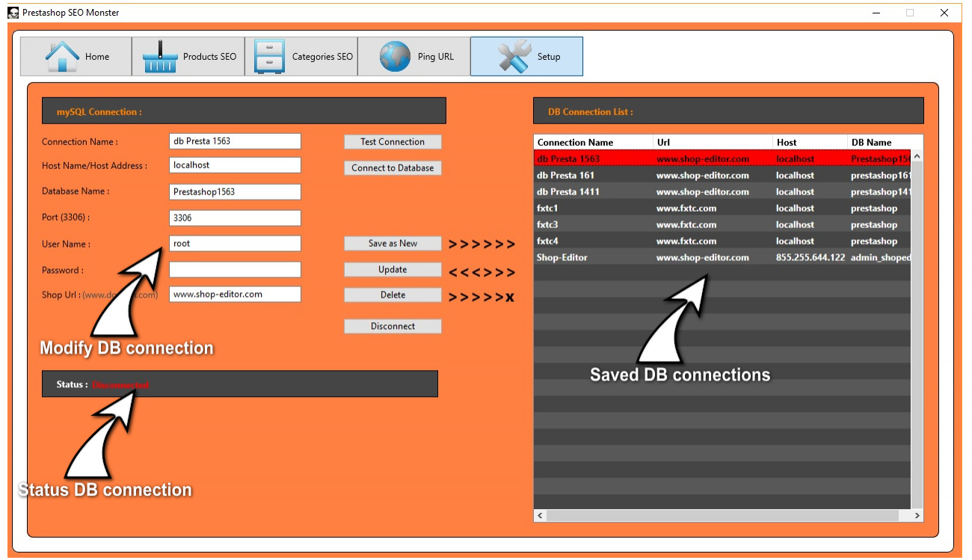Click host cell 855.255.644.122
972x560 pixels.
[x=810, y=257]
